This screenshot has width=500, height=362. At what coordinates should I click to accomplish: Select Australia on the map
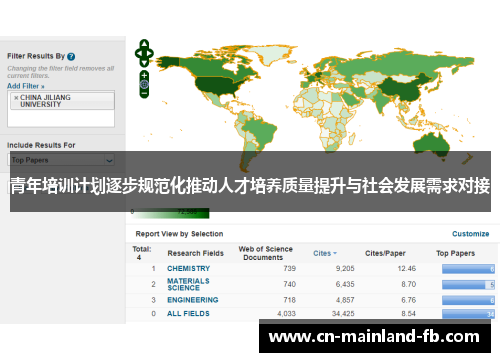[x=431, y=144]
